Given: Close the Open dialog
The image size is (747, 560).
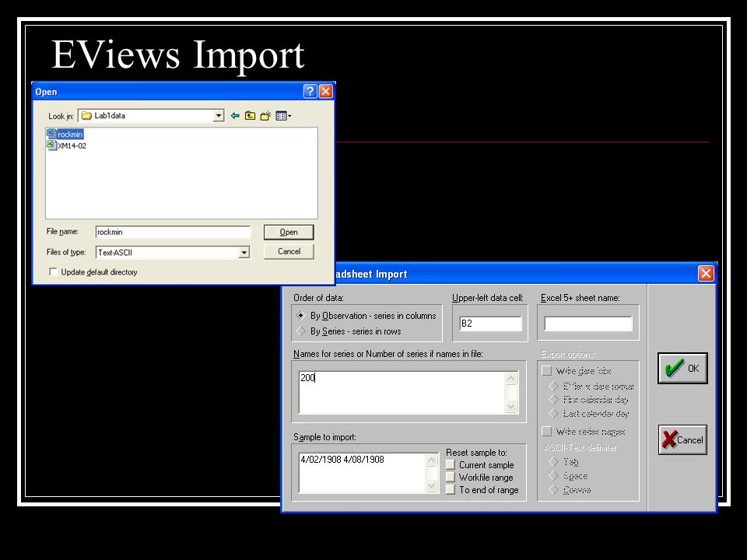Looking at the screenshot, I should point(326,91).
